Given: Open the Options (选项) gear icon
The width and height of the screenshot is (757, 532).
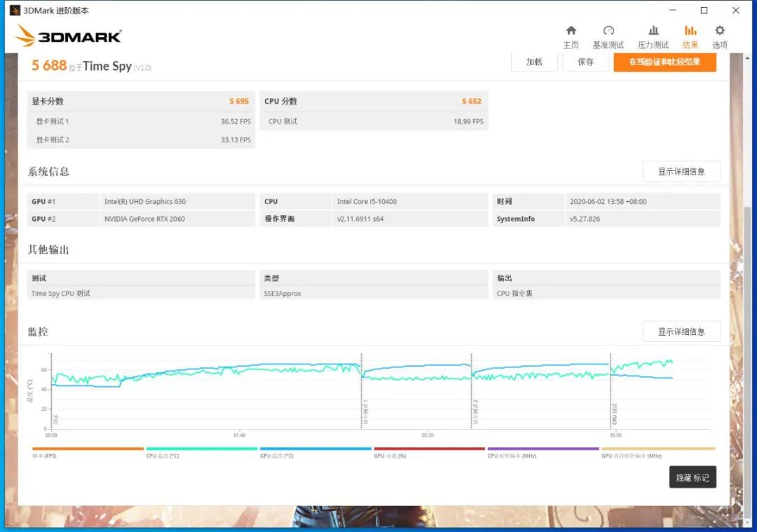Looking at the screenshot, I should point(720,31).
